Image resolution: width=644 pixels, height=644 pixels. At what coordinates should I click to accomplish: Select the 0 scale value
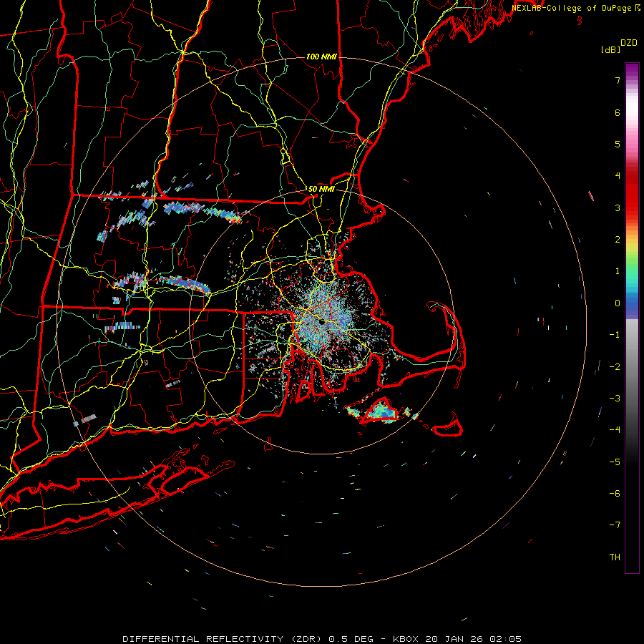[x=618, y=303]
